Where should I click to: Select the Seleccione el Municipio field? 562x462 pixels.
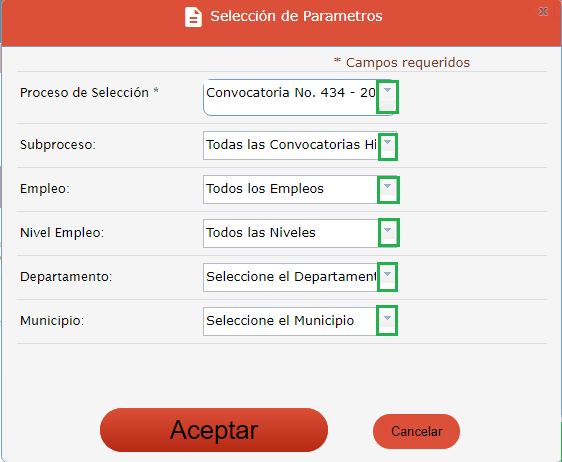click(300, 321)
